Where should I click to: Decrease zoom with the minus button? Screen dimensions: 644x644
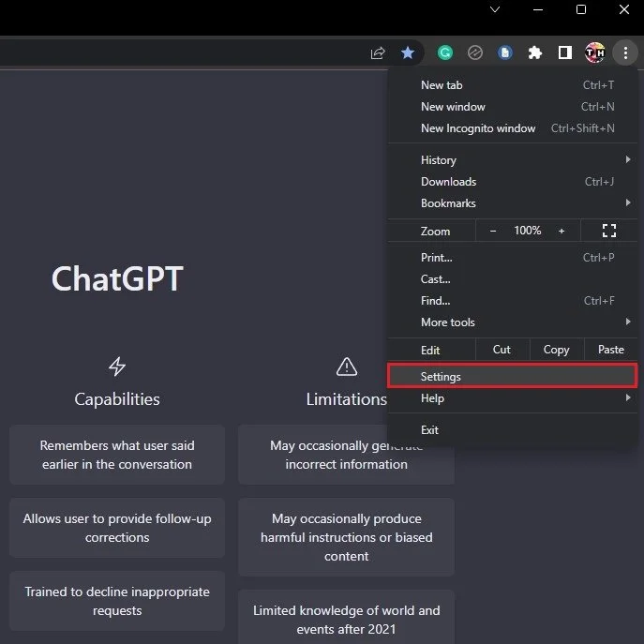[x=493, y=231]
